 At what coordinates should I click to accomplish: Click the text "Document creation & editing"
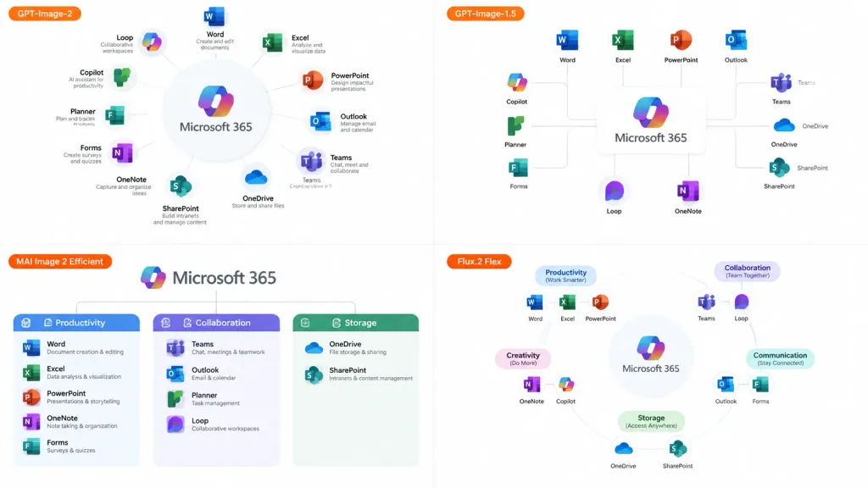(x=86, y=352)
